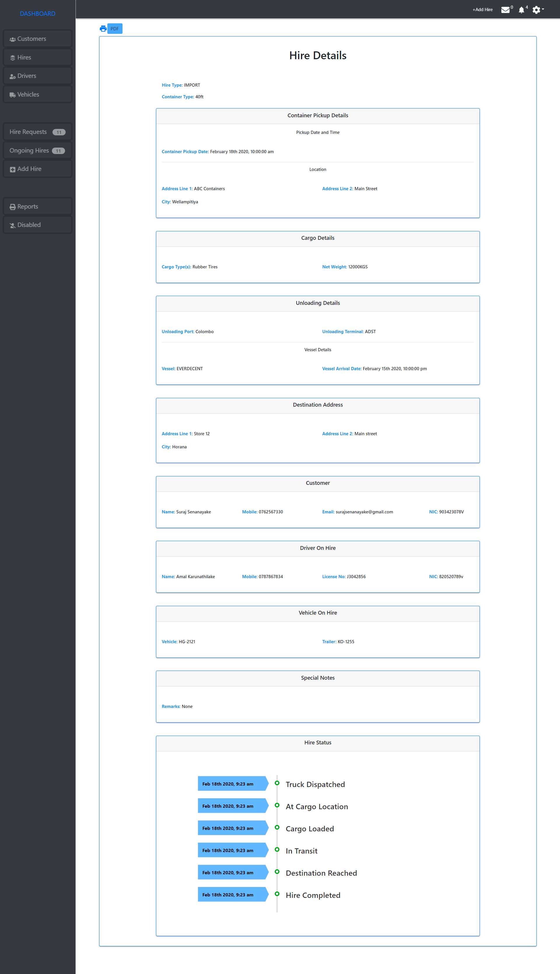Screen dimensions: 560x974
Task: Open messages via the envelope icon
Action: click(505, 9)
